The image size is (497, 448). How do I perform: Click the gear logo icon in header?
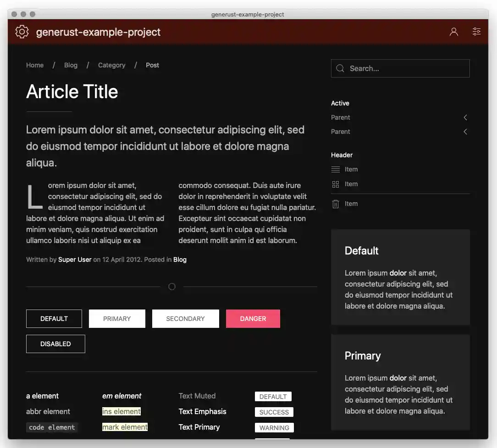tap(22, 32)
